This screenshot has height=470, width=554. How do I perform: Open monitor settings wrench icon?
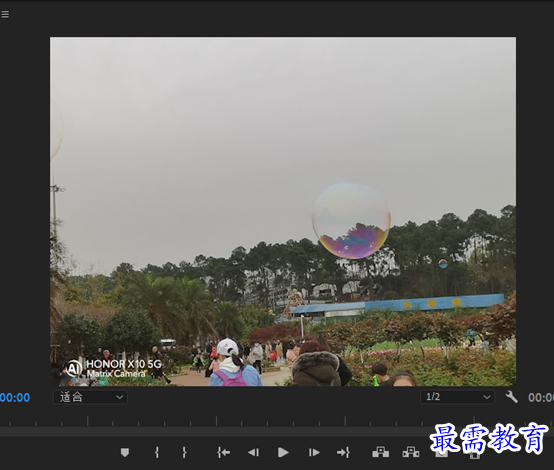pos(511,397)
